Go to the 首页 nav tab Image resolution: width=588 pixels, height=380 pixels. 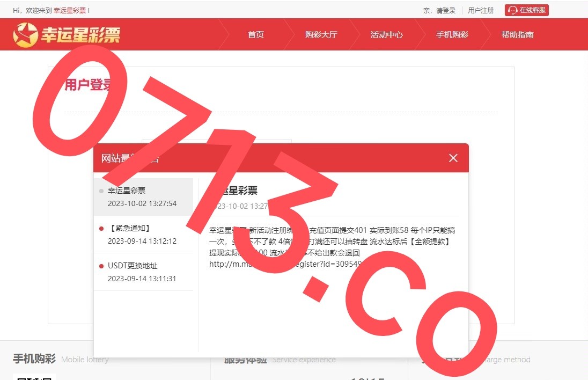click(x=256, y=35)
